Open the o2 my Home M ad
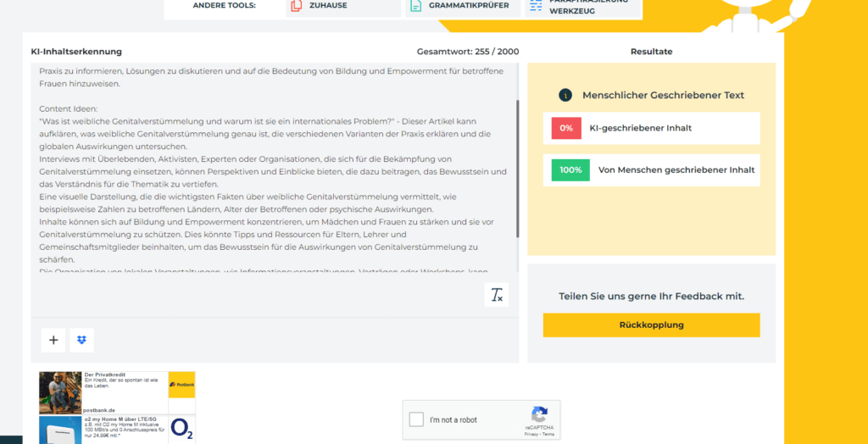The image size is (868, 444). [x=117, y=430]
